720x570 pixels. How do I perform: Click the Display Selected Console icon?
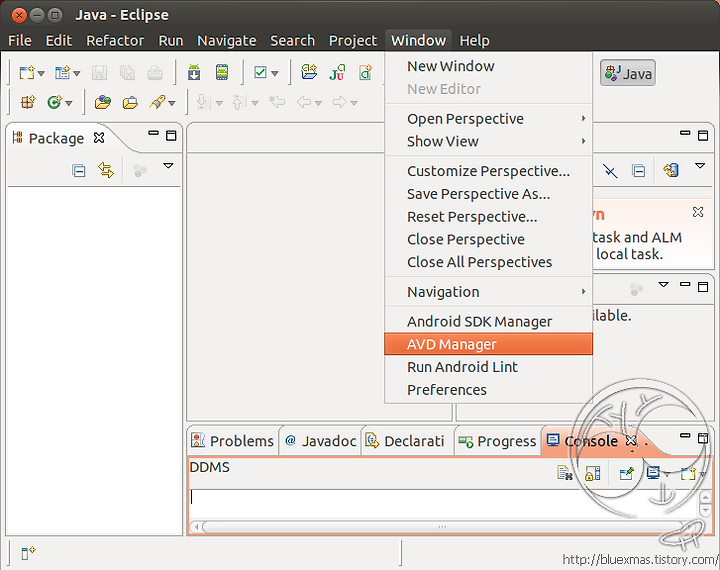tap(653, 473)
